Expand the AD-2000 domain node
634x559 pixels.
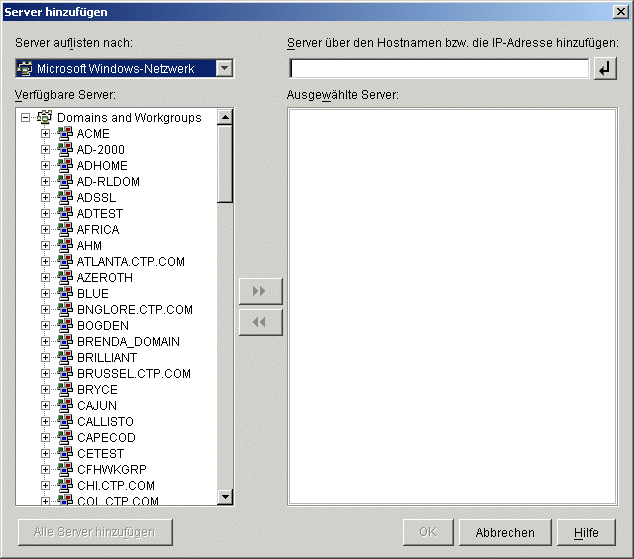click(x=45, y=150)
